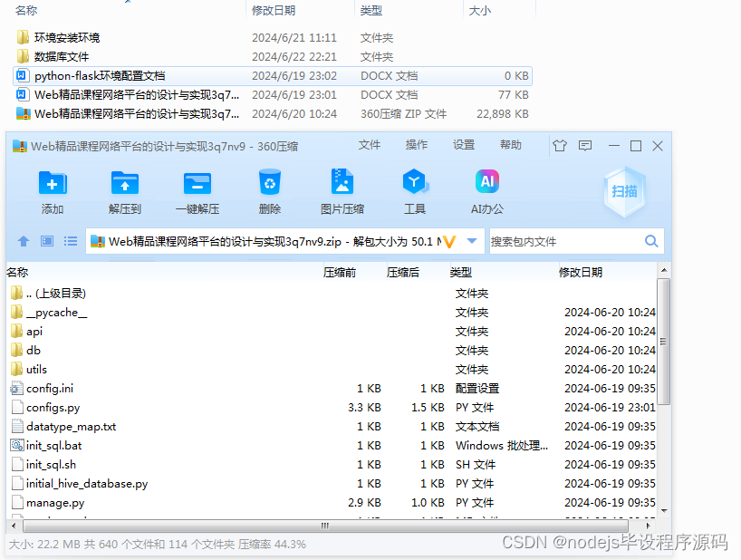
Task: Open the 设置 (Settings) menu
Action: click(463, 144)
